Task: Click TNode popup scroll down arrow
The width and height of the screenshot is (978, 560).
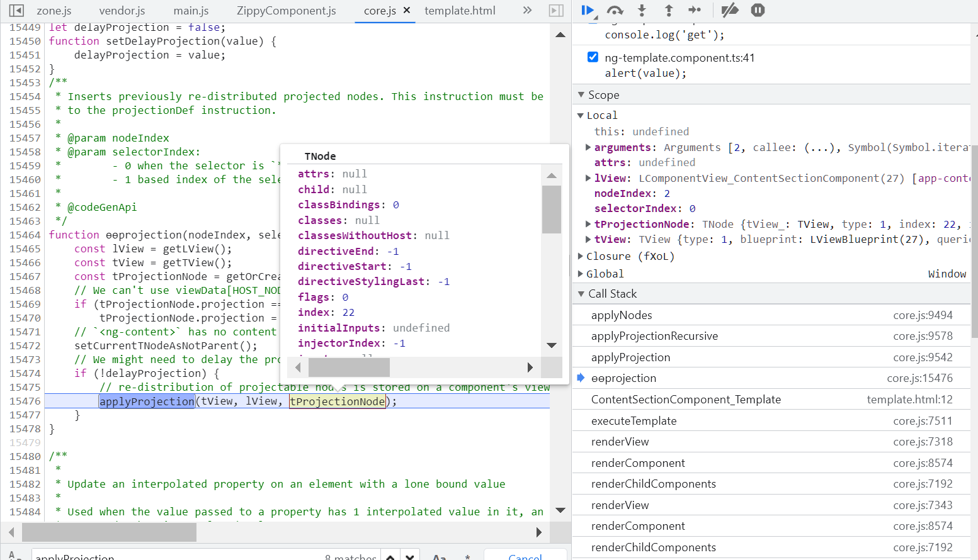Action: [552, 345]
